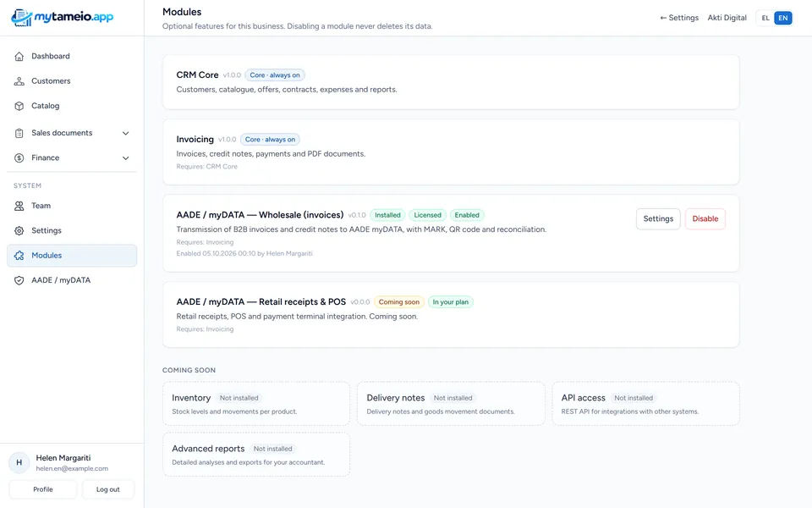Select the Advanced reports card
The width and height of the screenshot is (812, 508).
(x=256, y=455)
